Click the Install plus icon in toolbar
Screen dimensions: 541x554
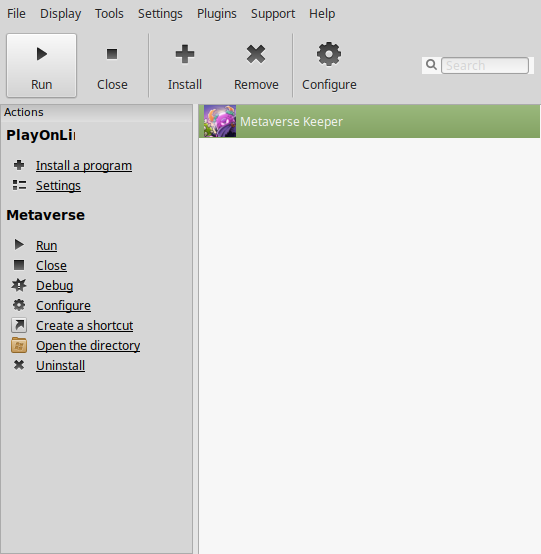click(x=185, y=54)
